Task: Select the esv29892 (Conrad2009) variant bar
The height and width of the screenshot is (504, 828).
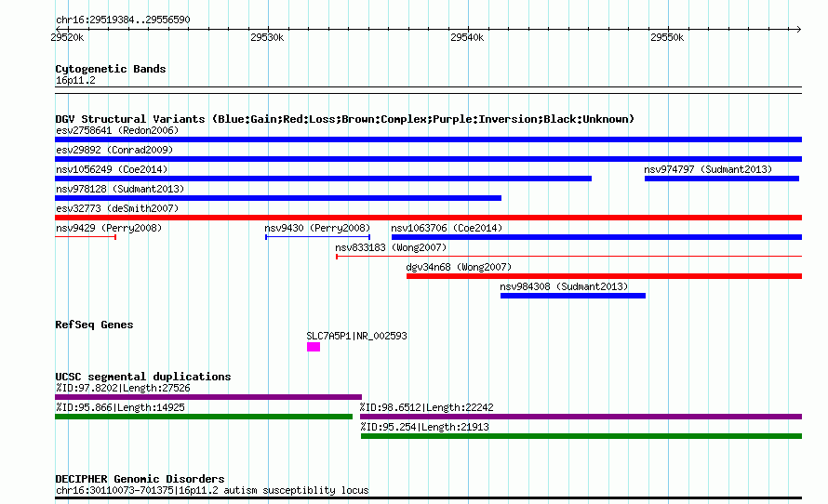Action: pyautogui.click(x=428, y=159)
